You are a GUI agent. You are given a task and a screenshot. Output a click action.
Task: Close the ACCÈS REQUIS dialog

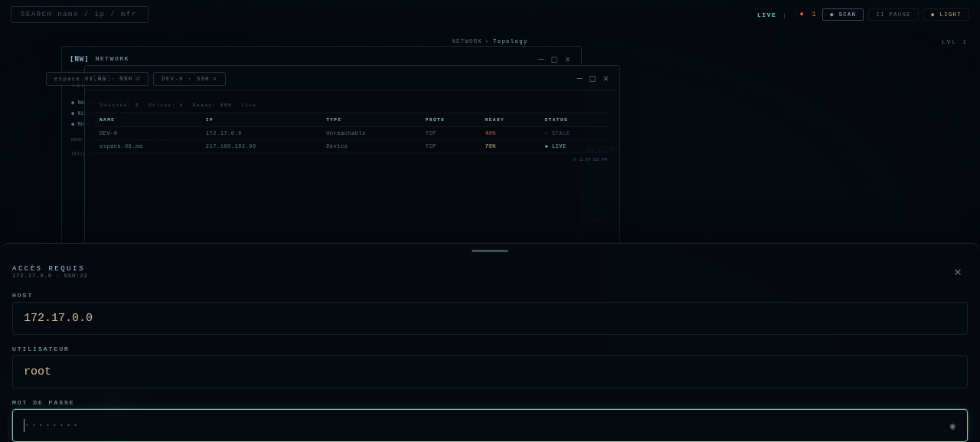pos(958,272)
